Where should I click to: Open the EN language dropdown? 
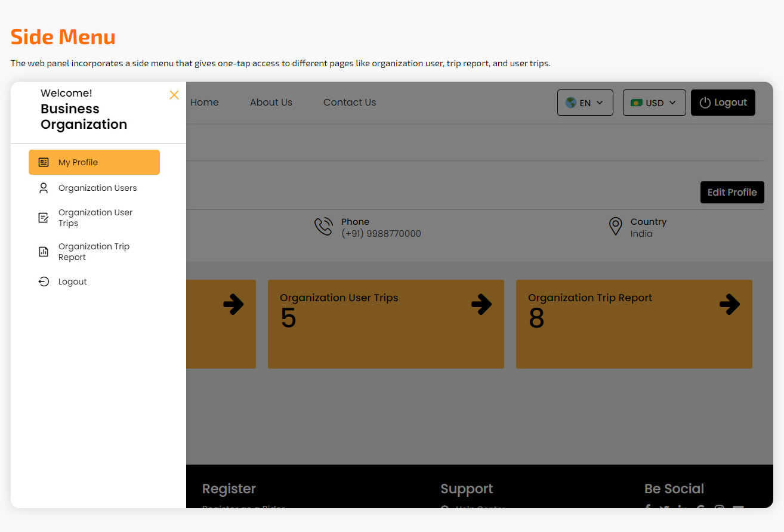click(x=585, y=102)
